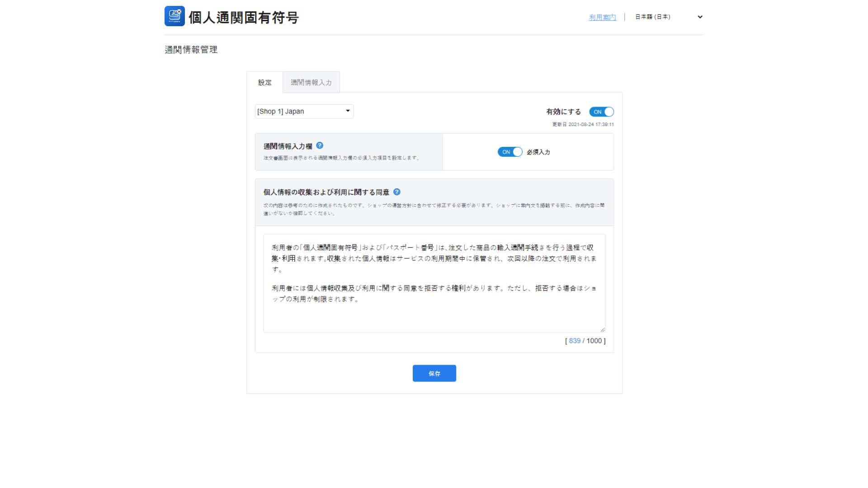Screen dimensions: 868x488
Task: Click the 更新日 timestamp text
Action: (x=583, y=124)
